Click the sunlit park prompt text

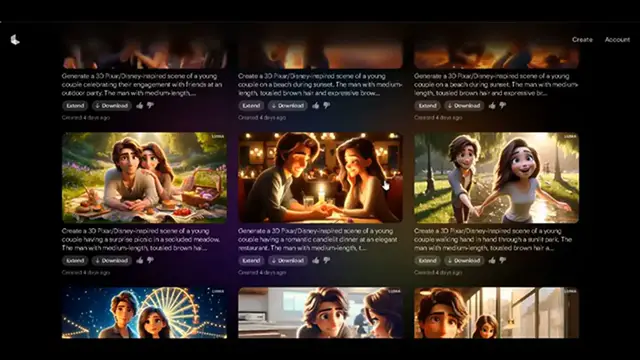[x=493, y=240]
